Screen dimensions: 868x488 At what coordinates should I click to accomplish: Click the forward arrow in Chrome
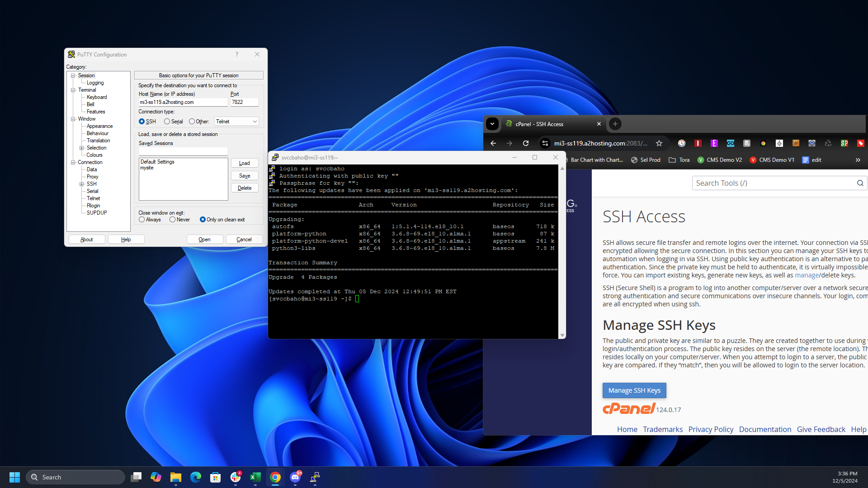(509, 143)
